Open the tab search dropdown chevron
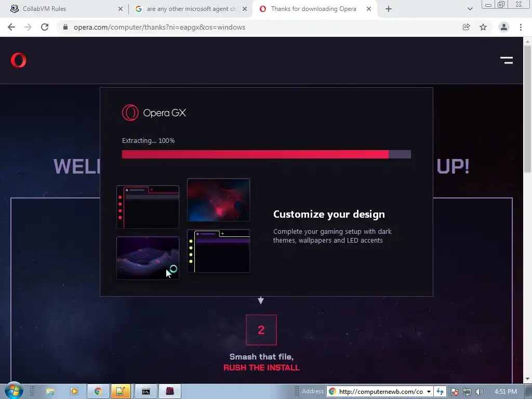This screenshot has width=532, height=399. pos(470,9)
